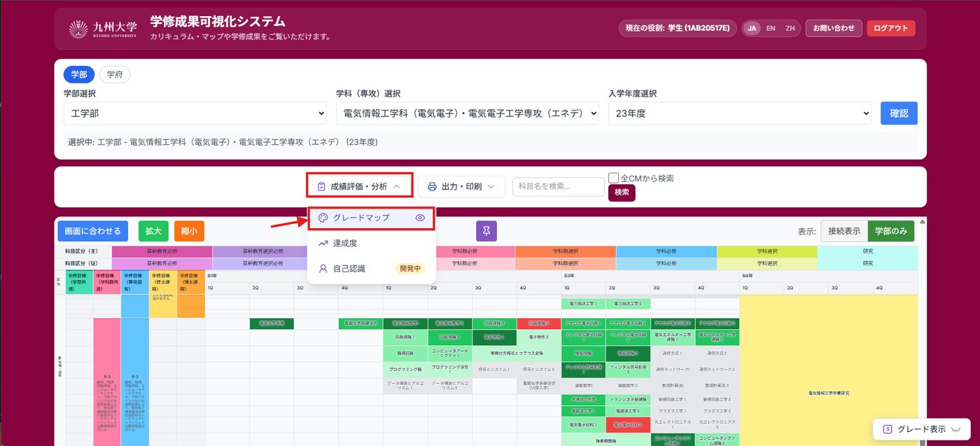Click the palette icon beside グレードマップ
The image size is (980, 446).
click(x=323, y=218)
